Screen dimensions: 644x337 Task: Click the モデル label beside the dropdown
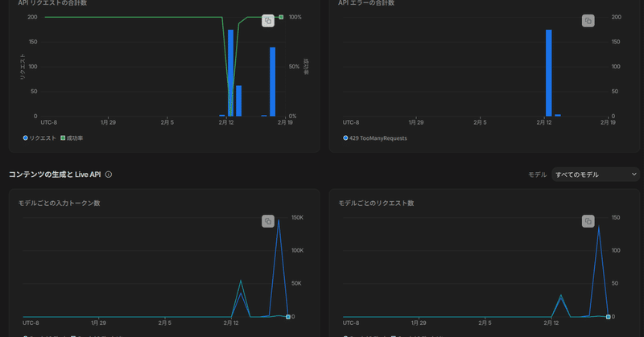click(537, 175)
